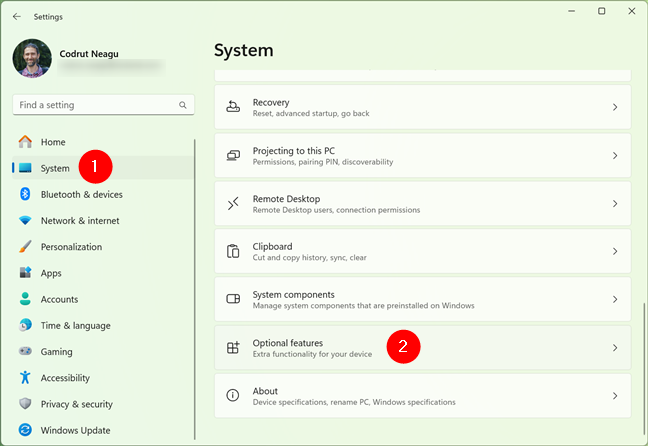648x446 pixels.
Task: Click the System components icon
Action: pos(233,299)
